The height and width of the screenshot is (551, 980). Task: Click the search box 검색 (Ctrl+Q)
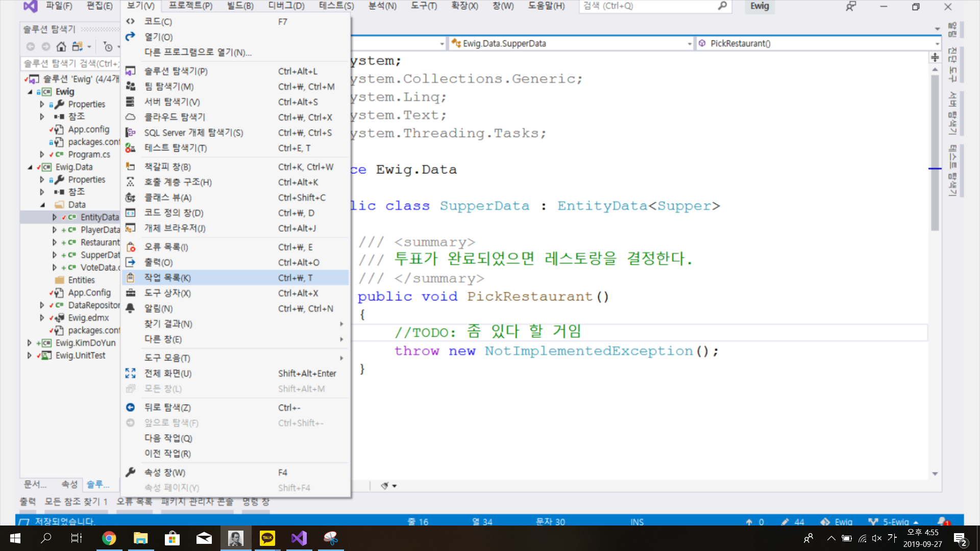(648, 6)
